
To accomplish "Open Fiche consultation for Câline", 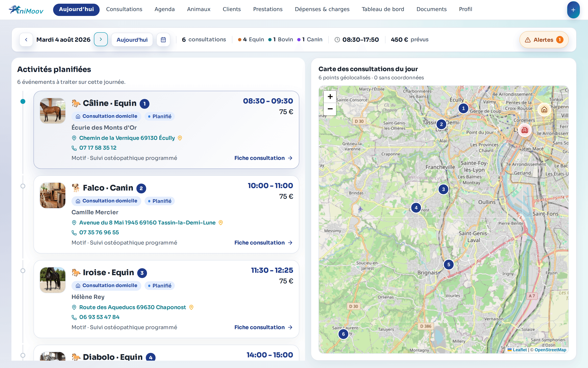I will 263,158.
